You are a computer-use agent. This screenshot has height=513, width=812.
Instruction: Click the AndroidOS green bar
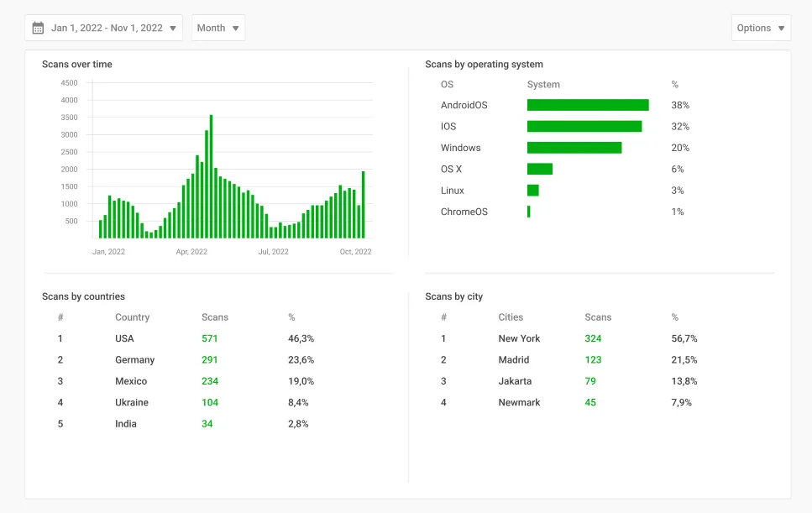point(588,105)
